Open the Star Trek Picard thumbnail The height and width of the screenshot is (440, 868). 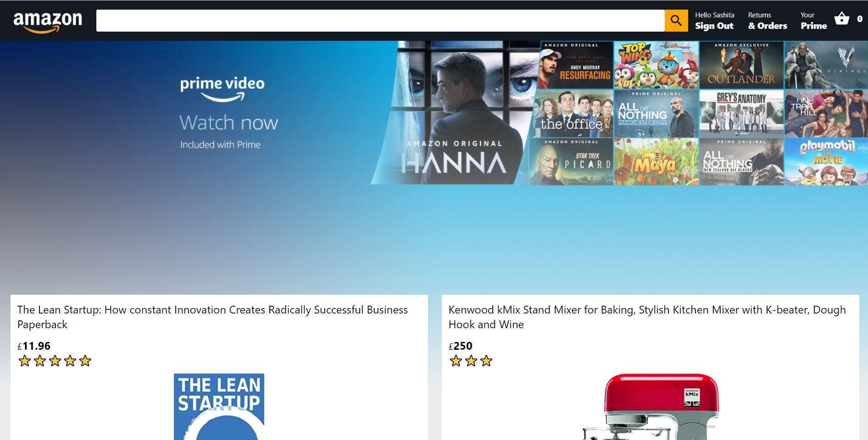571,162
